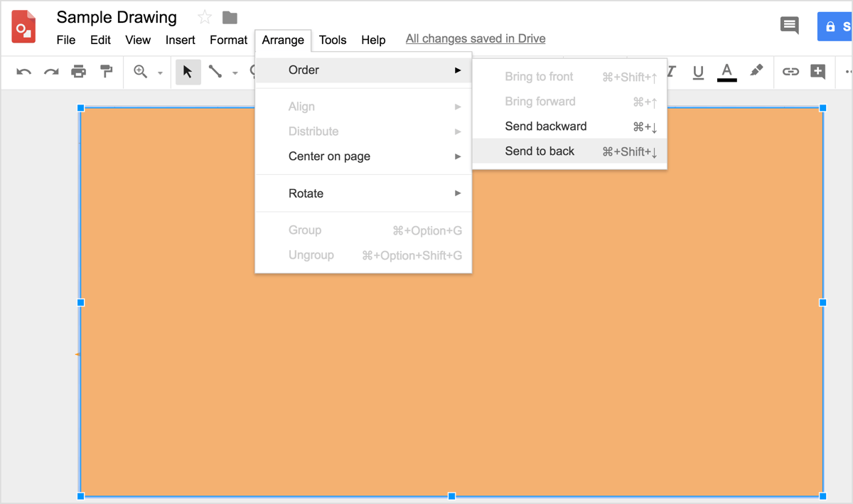Click All changes saved in Drive link
The image size is (853, 504).
[476, 39]
